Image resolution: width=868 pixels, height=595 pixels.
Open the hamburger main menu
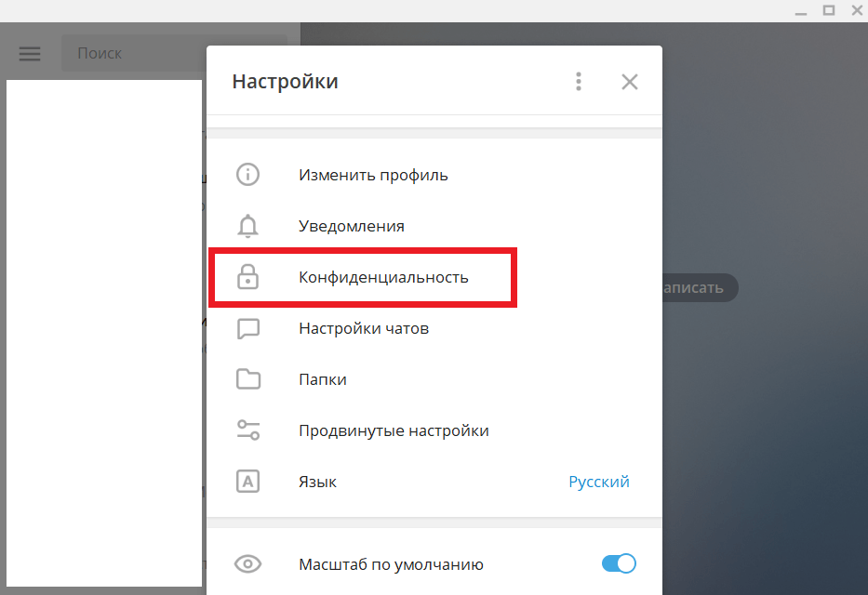point(30,54)
